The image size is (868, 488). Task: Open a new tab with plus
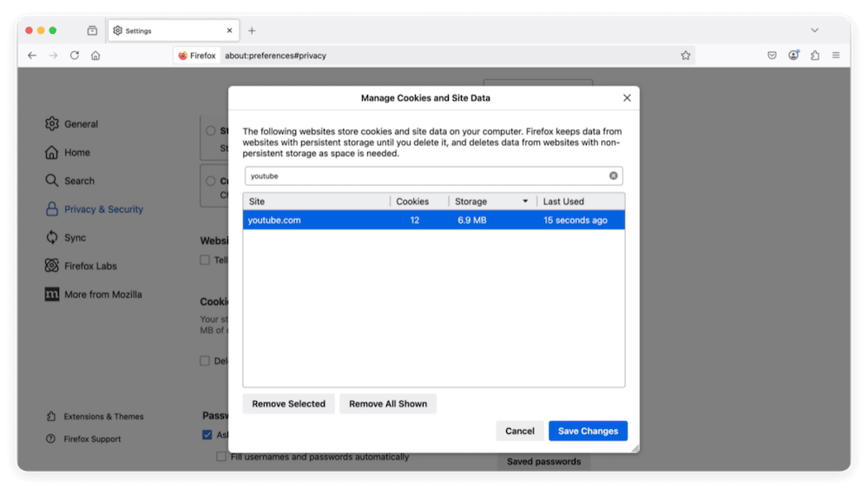pos(252,30)
